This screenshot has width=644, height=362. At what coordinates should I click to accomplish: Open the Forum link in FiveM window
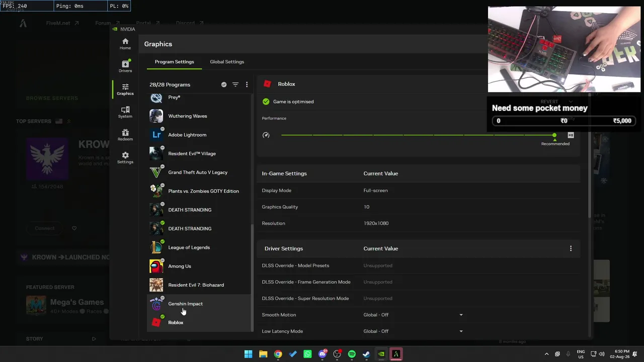(x=107, y=23)
